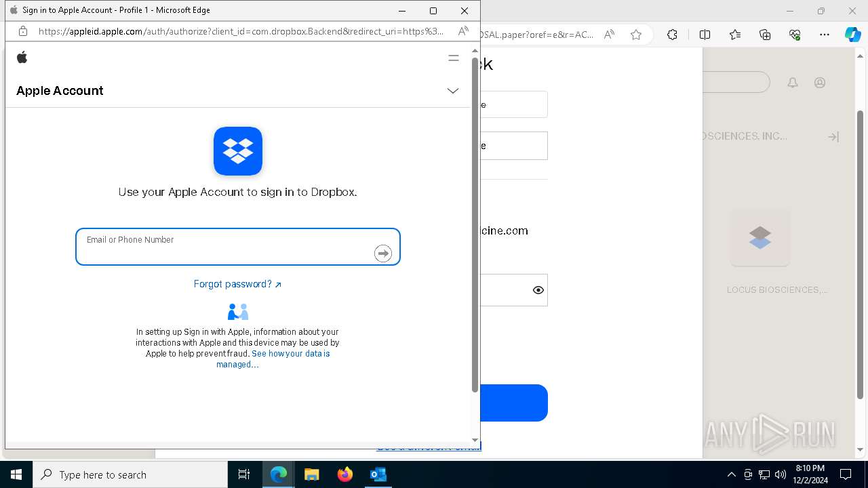The image size is (868, 488).
Task: Click the Dropbox app logo
Action: pos(238,151)
